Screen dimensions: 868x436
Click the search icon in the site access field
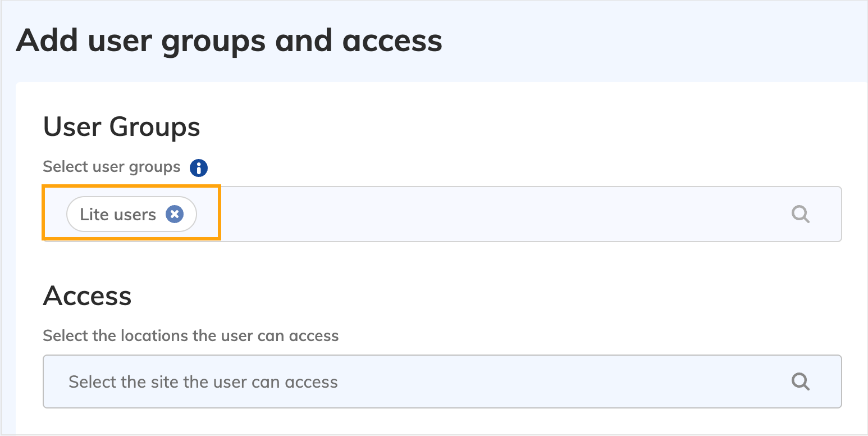coord(801,382)
